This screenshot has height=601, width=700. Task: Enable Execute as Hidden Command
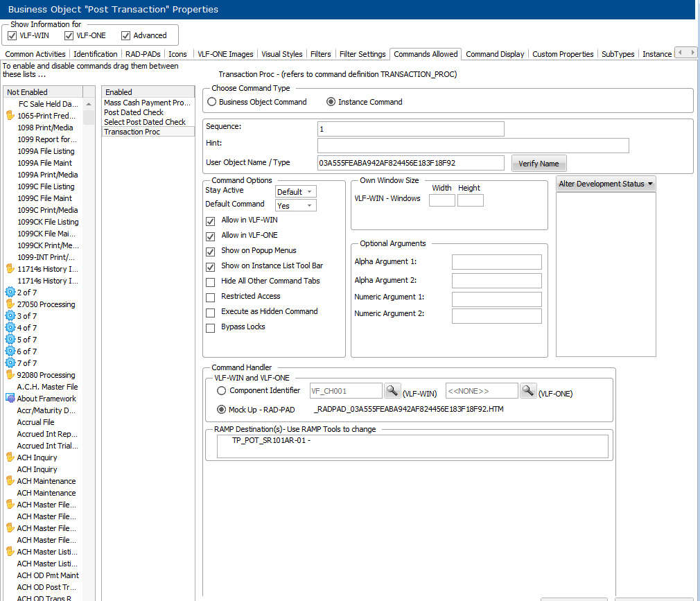pos(210,313)
